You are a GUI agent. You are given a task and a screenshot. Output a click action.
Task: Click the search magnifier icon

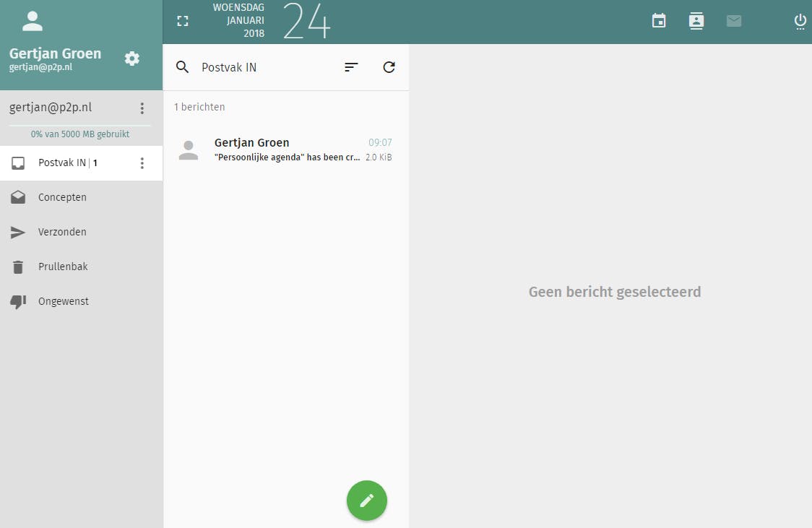[181, 67]
